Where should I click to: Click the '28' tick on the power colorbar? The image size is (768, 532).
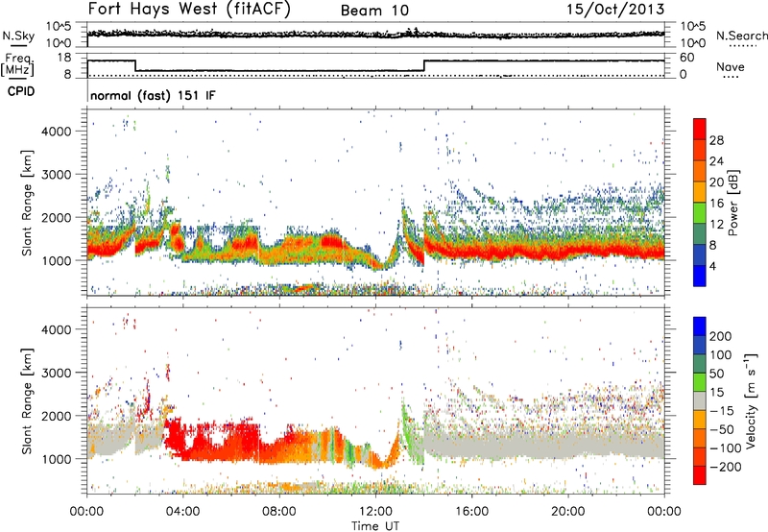[716, 140]
